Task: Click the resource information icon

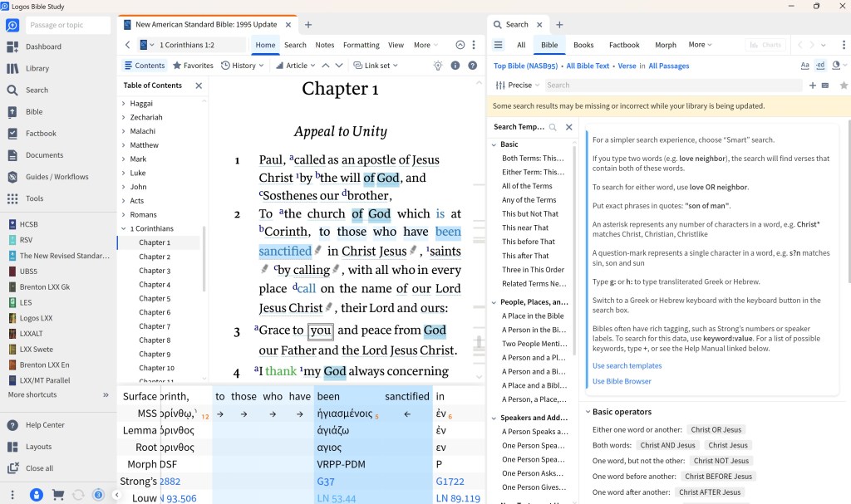Action: (x=455, y=66)
